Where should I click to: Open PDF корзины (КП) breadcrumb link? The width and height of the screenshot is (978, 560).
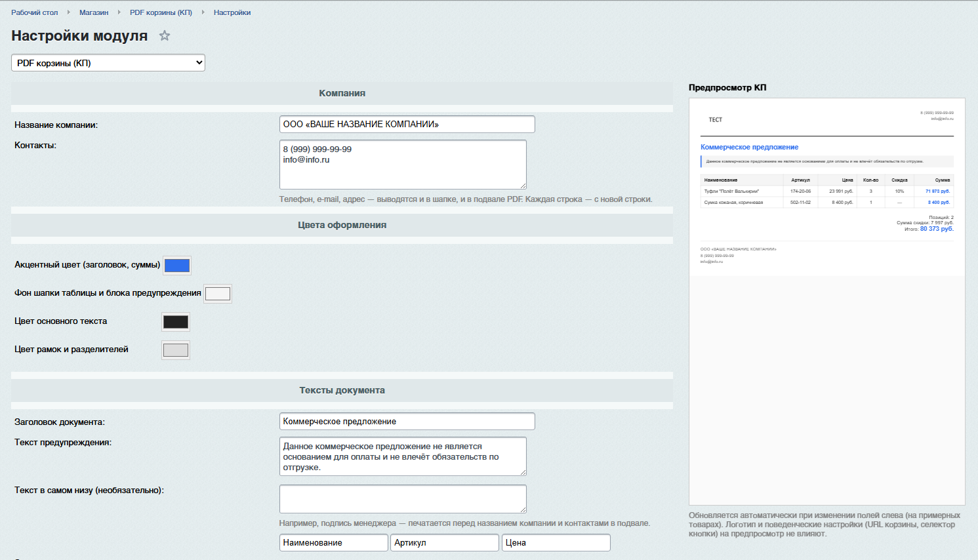(161, 12)
